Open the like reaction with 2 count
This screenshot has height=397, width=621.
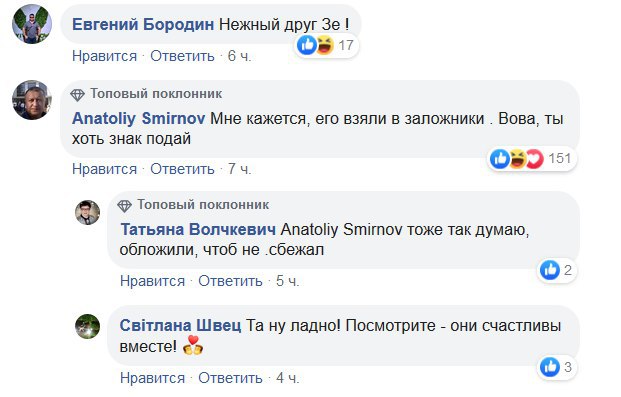coord(557,270)
